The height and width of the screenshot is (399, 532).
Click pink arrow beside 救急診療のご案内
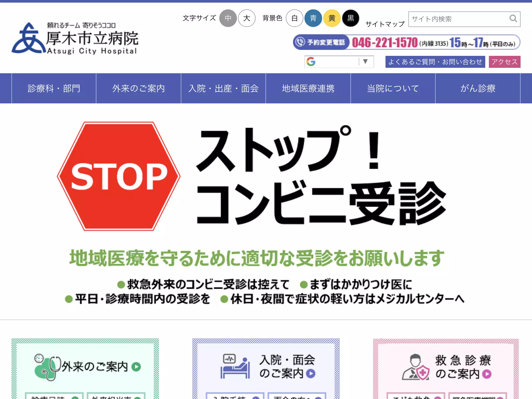[487, 374]
